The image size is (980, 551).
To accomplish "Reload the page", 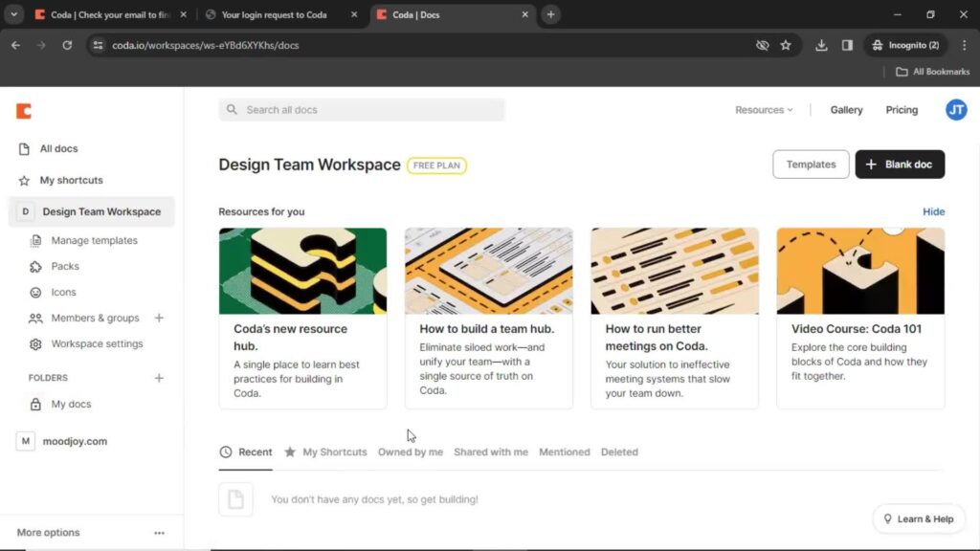I will [67, 46].
